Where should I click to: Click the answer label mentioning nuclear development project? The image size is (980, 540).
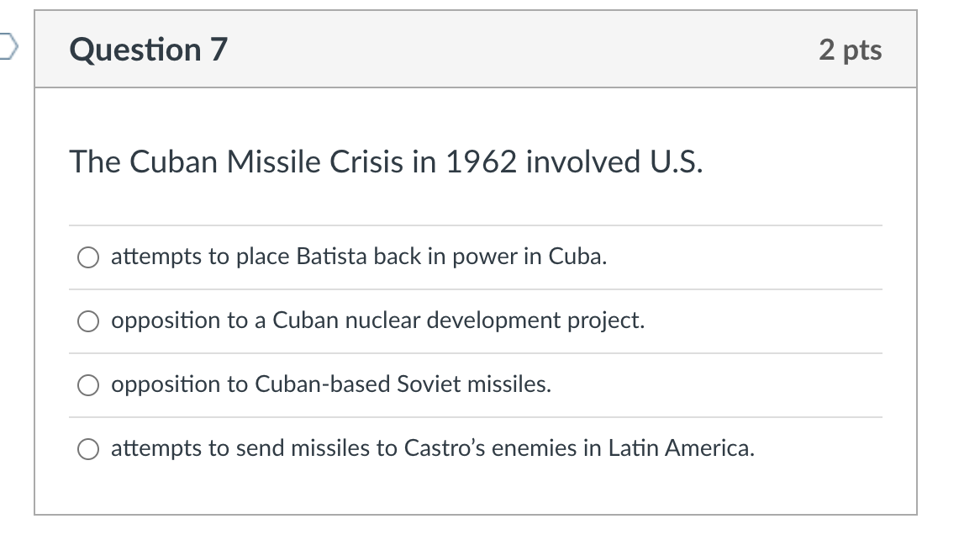(x=377, y=320)
